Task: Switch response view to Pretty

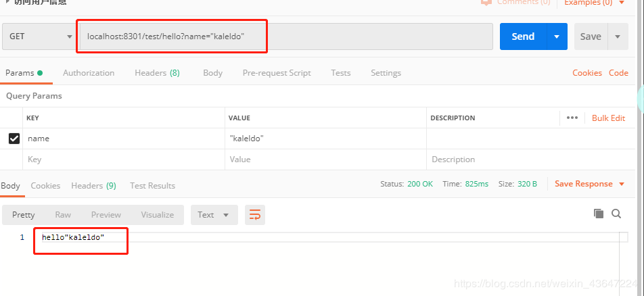Action: point(24,215)
